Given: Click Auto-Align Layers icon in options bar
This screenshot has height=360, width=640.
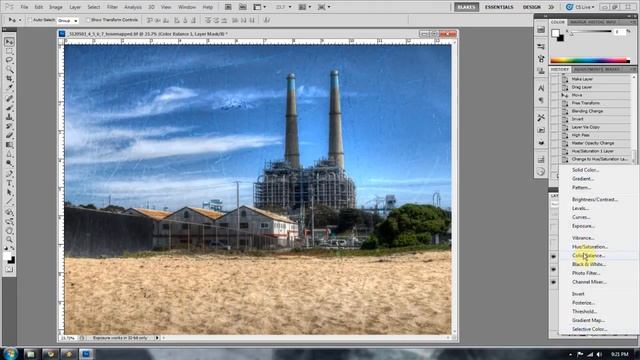Looking at the screenshot, I should [x=267, y=20].
